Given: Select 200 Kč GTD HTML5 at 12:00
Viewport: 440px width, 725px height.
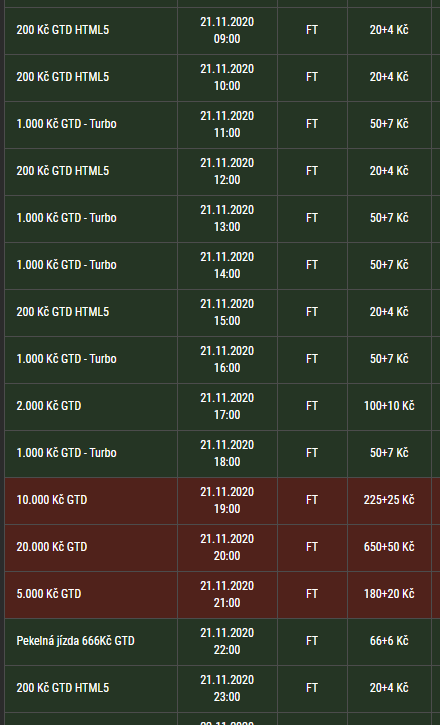Looking at the screenshot, I should (x=63, y=171).
